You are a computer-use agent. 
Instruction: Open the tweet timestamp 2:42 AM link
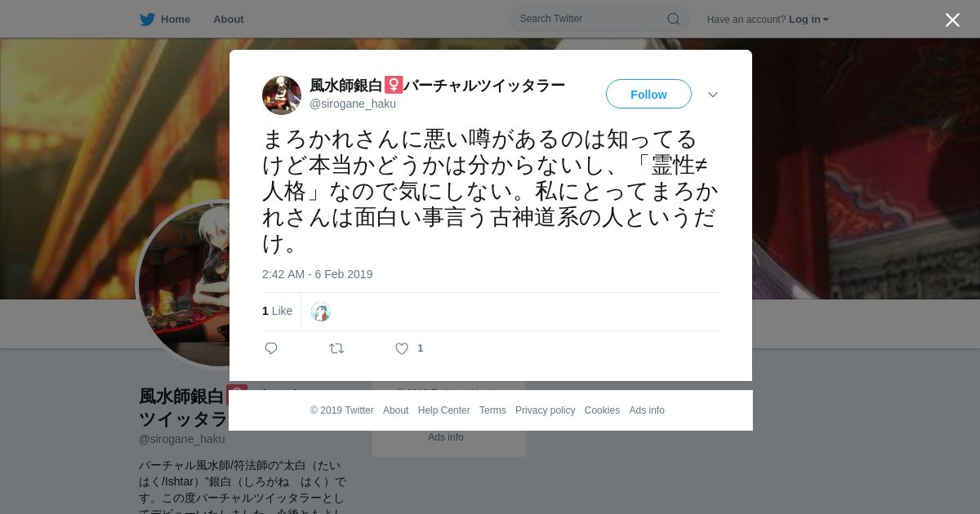317,274
